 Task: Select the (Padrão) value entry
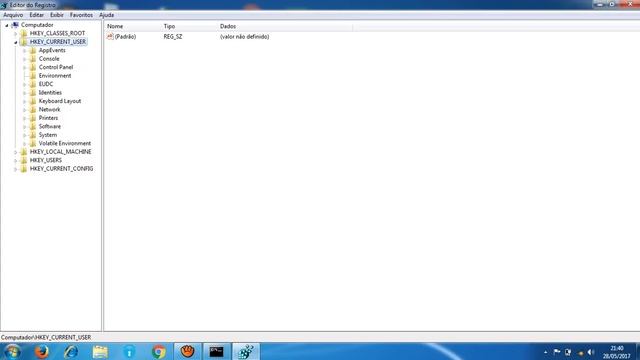tap(125, 37)
